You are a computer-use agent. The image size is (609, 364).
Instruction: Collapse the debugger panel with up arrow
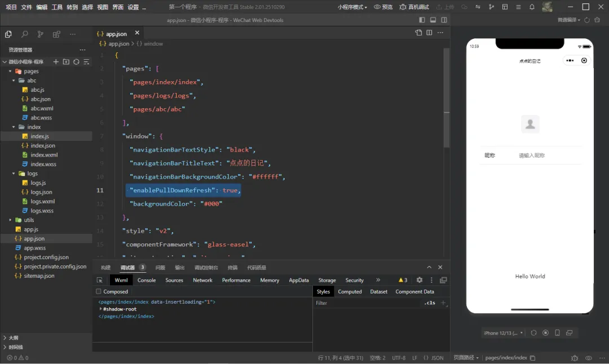coord(429,267)
